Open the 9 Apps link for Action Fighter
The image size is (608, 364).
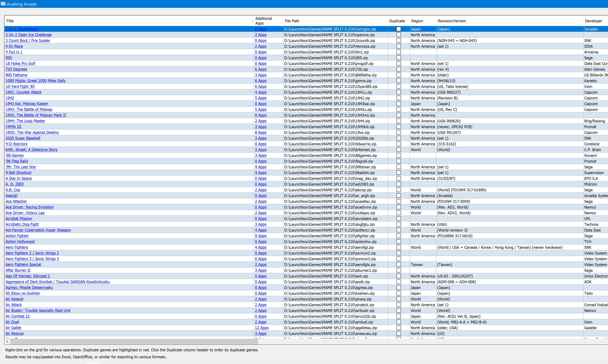[x=261, y=236]
